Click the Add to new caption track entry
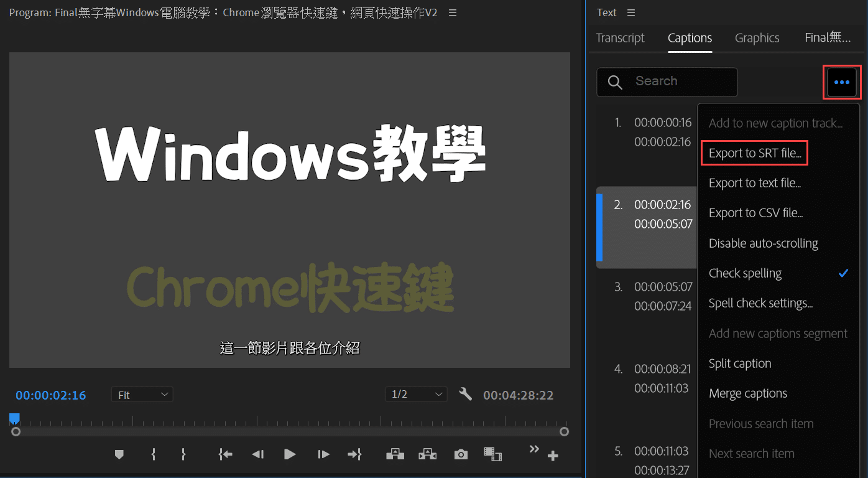868x478 pixels. click(776, 123)
